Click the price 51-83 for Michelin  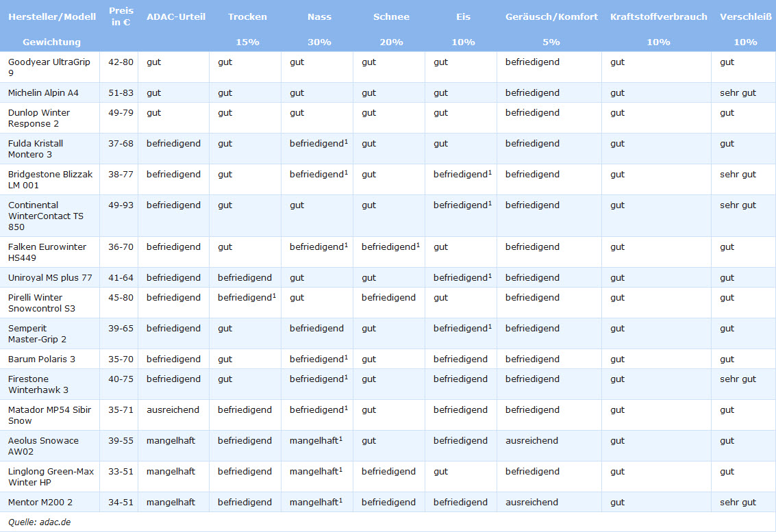click(x=121, y=92)
